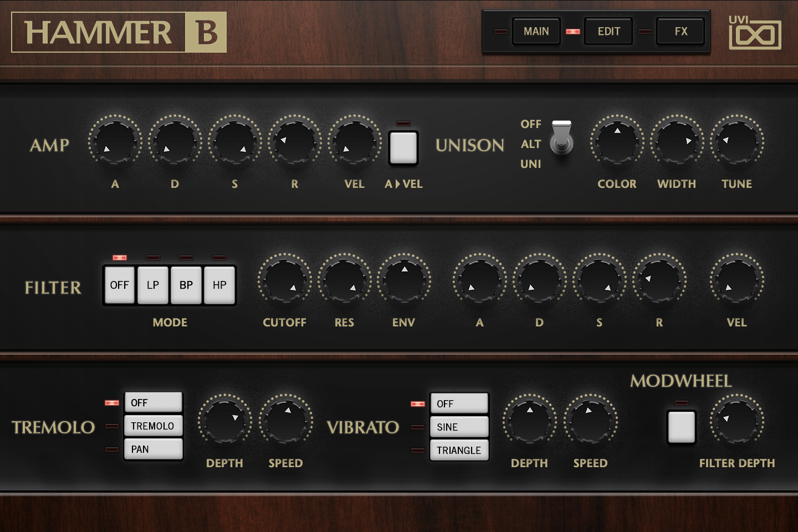The image size is (798, 532).
Task: Toggle the MODWHEEL enable button
Action: [x=681, y=427]
